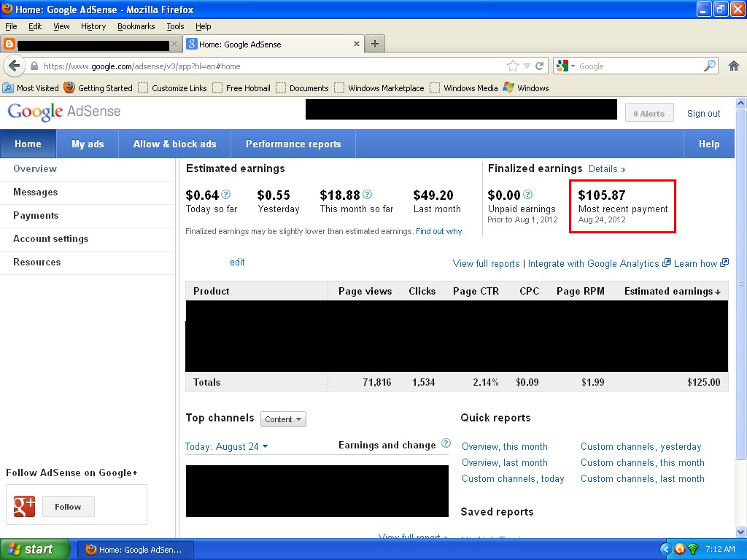Click the Windows bookmark flag icon
This screenshot has height=560, width=747.
tap(508, 87)
